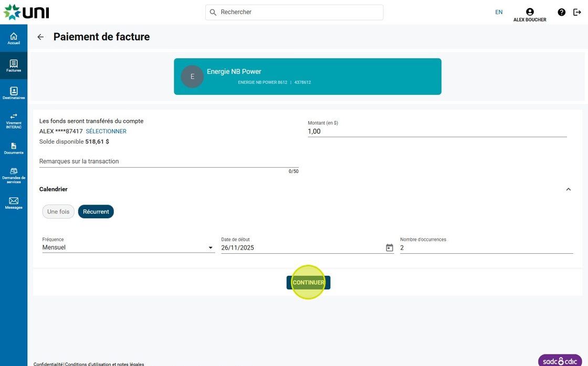Open Conditions d'utilisation et notes légales
Image resolution: width=588 pixels, height=366 pixels.
click(104, 364)
